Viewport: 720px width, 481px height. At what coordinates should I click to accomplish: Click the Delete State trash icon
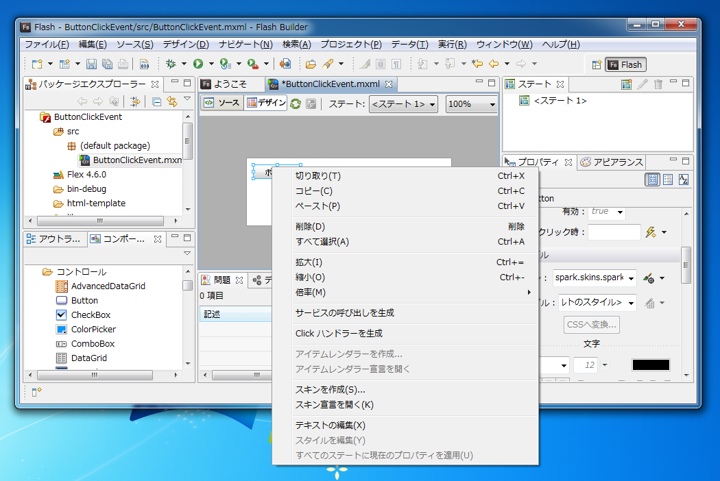coord(658,84)
